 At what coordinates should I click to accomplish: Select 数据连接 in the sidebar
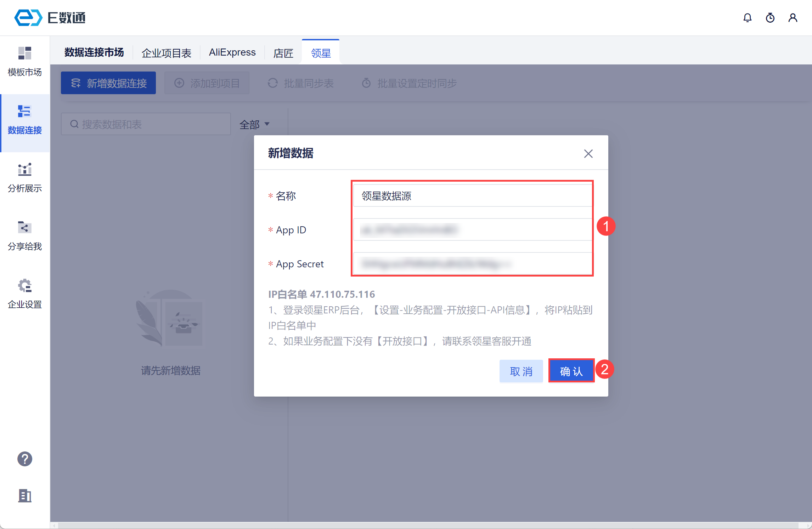pyautogui.click(x=25, y=120)
